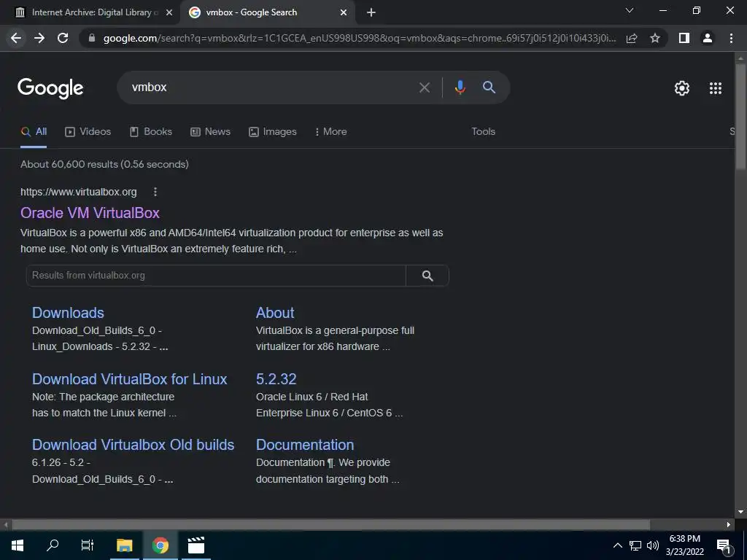Open taskbar search magnifier
Image resolution: width=747 pixels, height=560 pixels.
53,545
